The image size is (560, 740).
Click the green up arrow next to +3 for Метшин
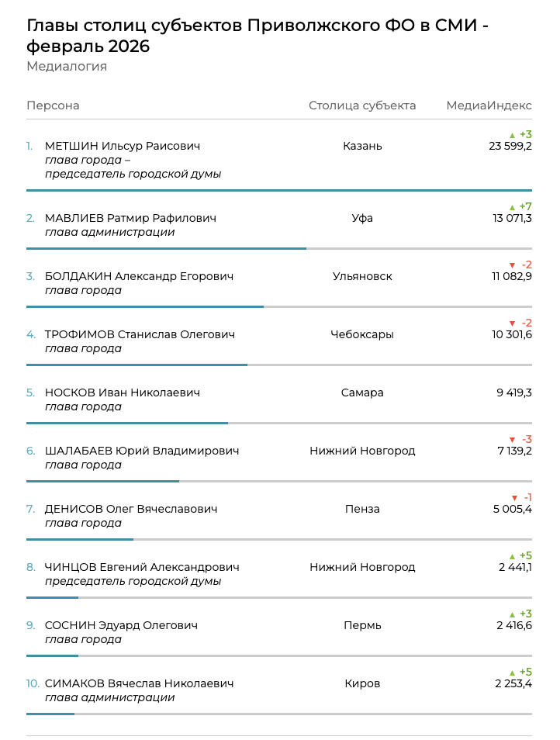512,134
